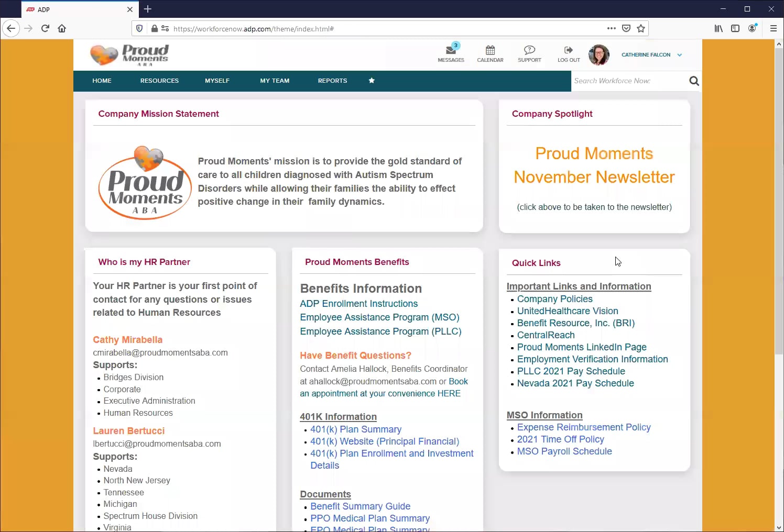This screenshot has height=532, width=784.
Task: Open Nevada 2021 Pay Schedule link
Action: (x=575, y=383)
